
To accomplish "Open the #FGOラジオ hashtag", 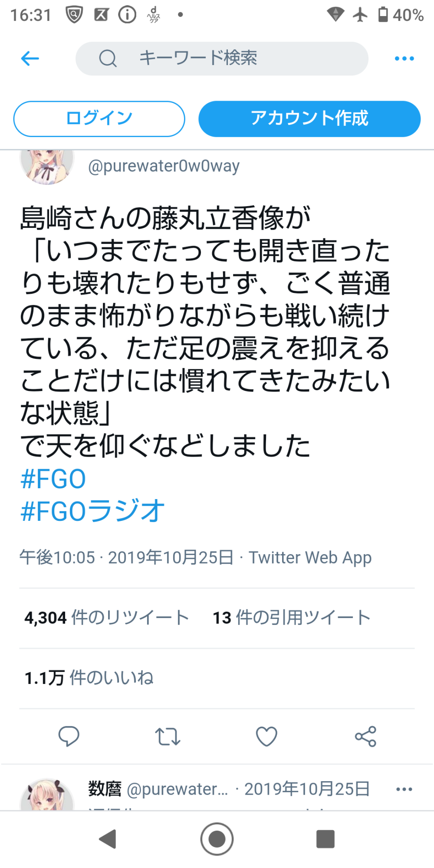I will pos(92,511).
